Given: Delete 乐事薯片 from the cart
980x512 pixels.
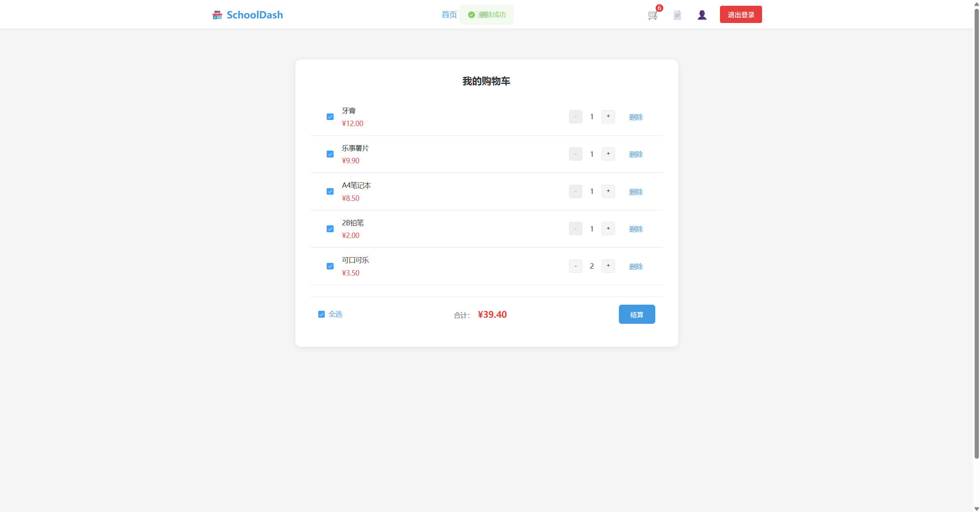Looking at the screenshot, I should pos(635,154).
